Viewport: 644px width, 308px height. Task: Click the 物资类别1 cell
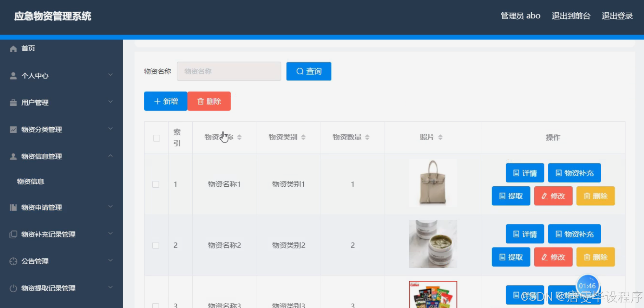click(x=289, y=184)
